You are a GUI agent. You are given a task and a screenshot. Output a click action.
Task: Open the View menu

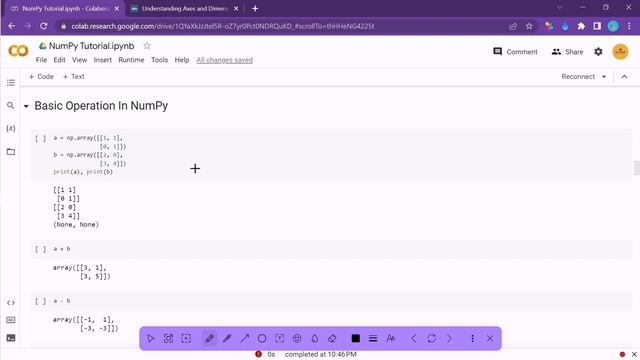pyautogui.click(x=80, y=60)
